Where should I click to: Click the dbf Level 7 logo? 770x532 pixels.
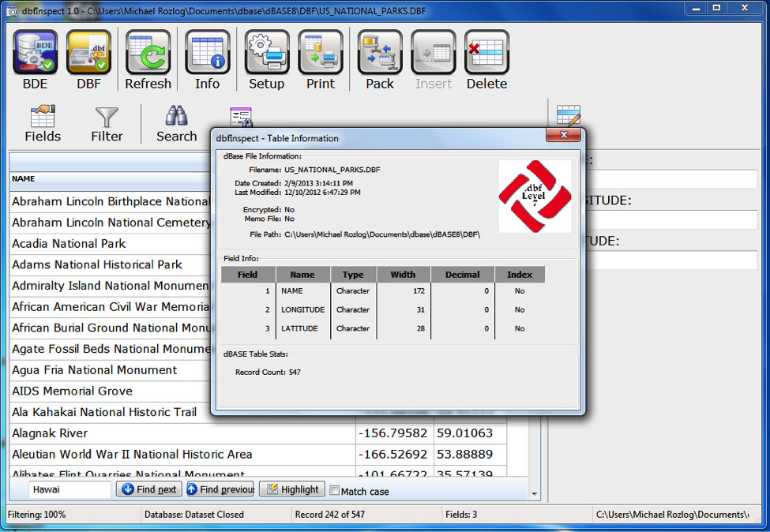point(535,197)
